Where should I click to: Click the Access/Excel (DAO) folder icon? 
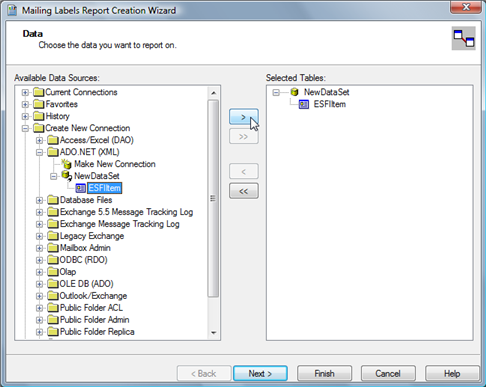53,140
